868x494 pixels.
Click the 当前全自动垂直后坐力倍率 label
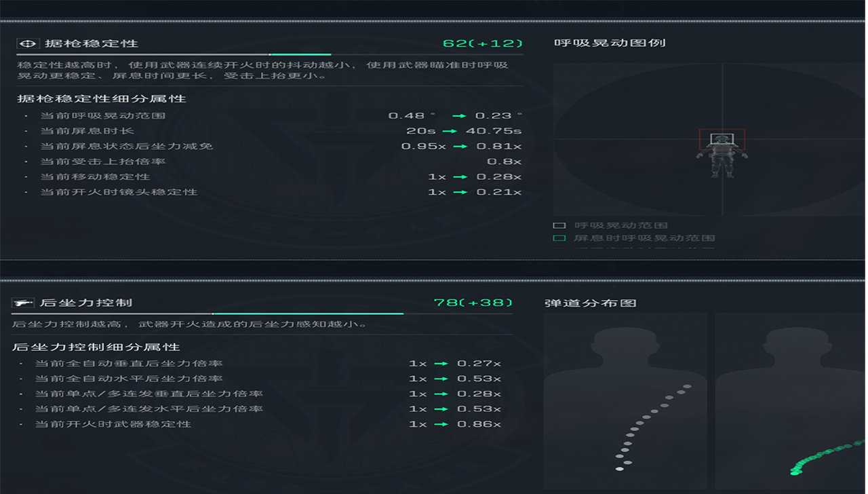pyautogui.click(x=129, y=364)
